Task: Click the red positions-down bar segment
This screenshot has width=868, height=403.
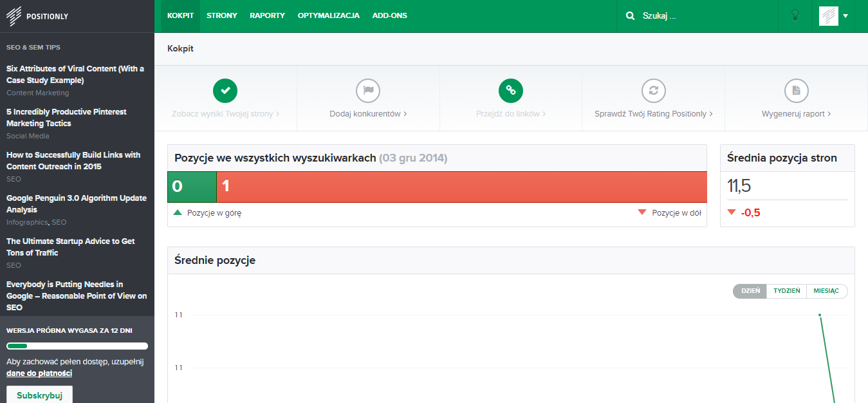Action: coord(461,187)
